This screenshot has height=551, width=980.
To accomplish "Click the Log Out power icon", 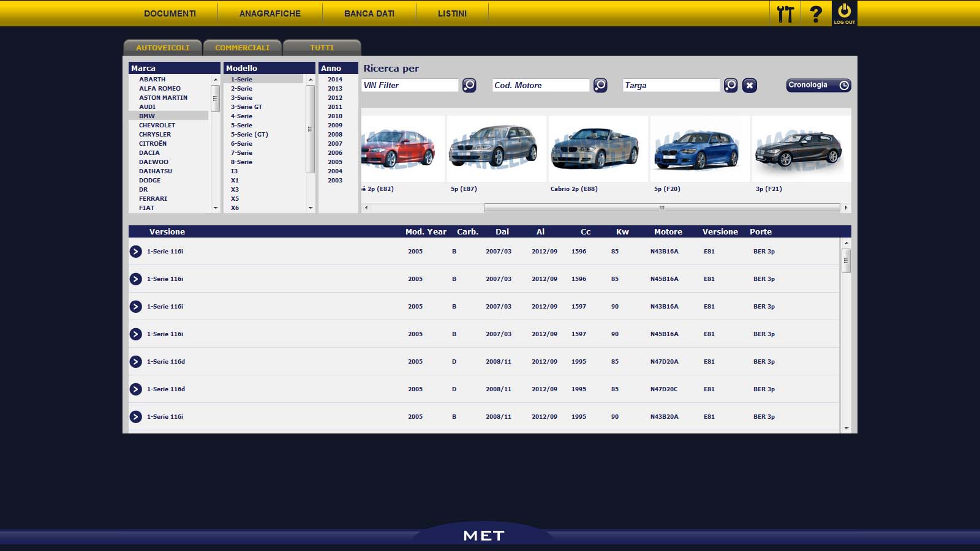I will click(844, 13).
